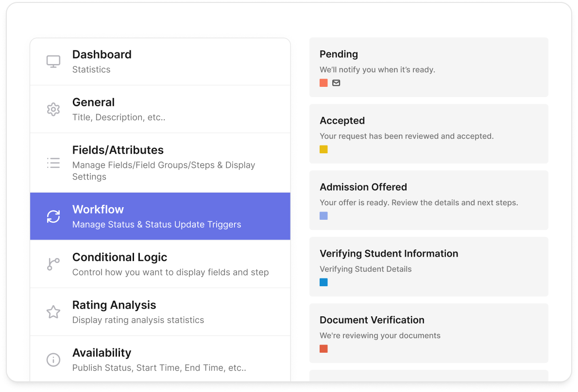Screen dimensions: 578x392
Task: Click "Title, Description, etc.." subtitle
Action: [x=119, y=117]
